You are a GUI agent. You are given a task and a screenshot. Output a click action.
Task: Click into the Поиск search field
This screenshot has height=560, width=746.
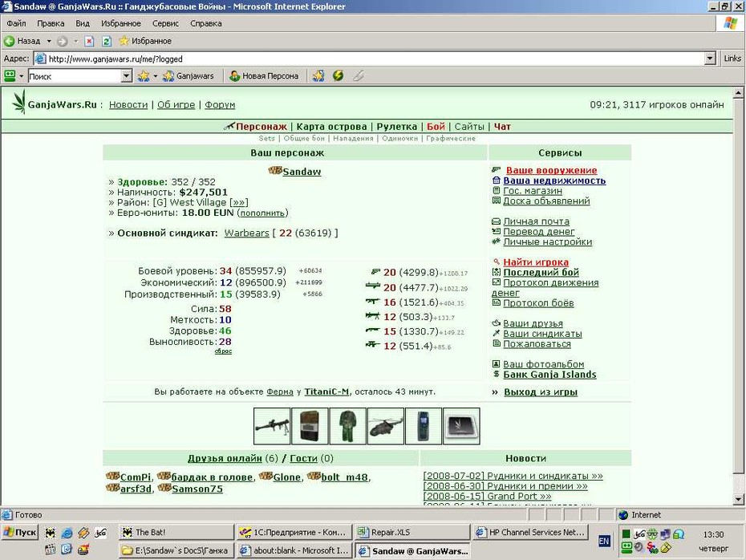coord(75,75)
